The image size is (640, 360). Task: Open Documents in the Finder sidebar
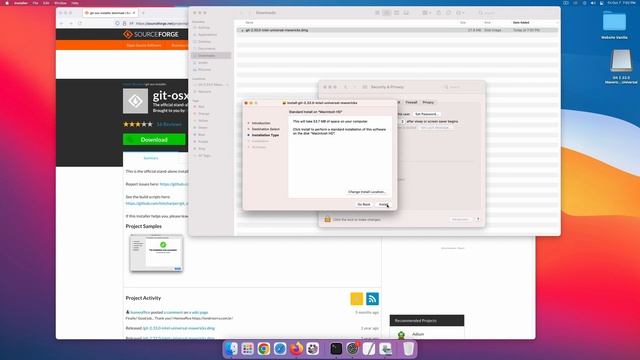(207, 49)
